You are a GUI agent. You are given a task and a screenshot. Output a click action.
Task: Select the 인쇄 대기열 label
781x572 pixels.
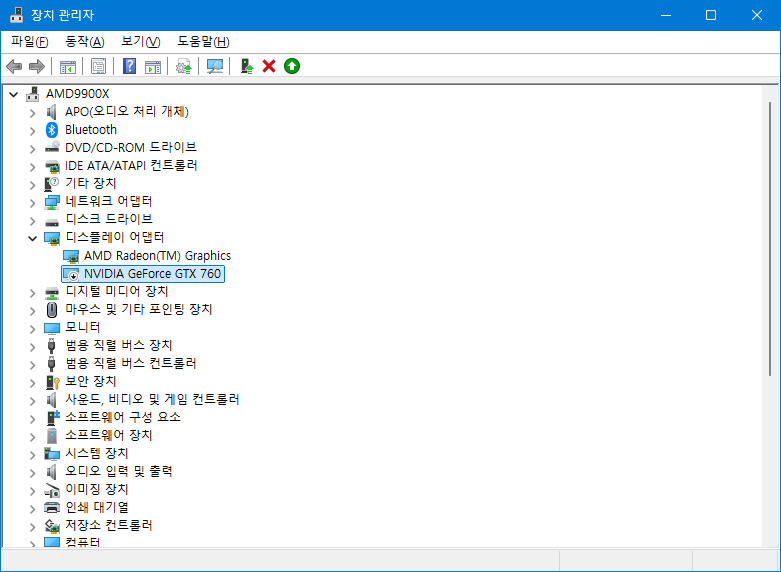(97, 507)
